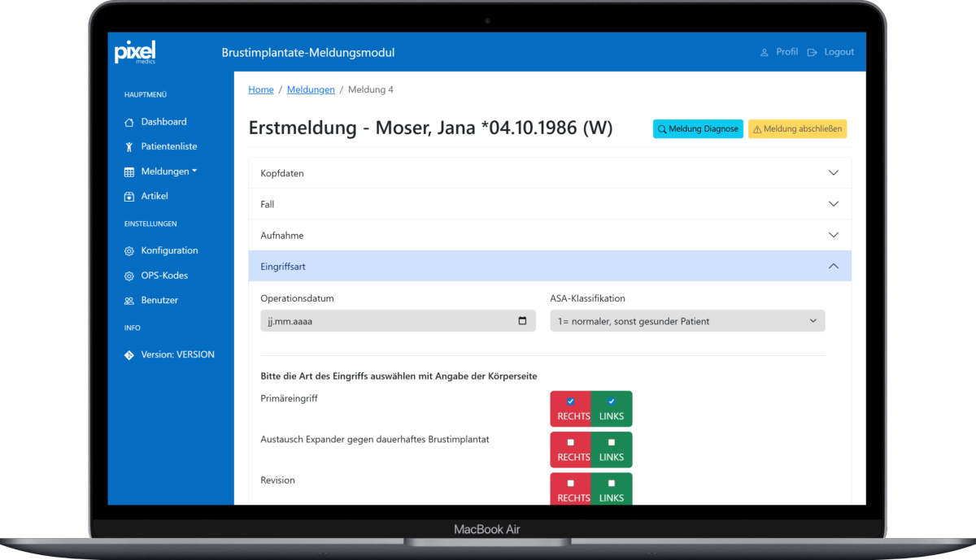Open the Meldungen sidebar submenu

tap(168, 171)
